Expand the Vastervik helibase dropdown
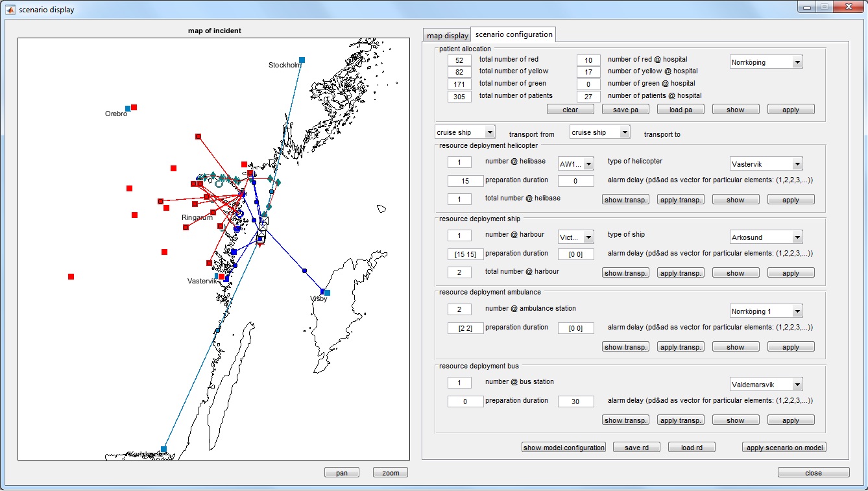 (x=766, y=163)
